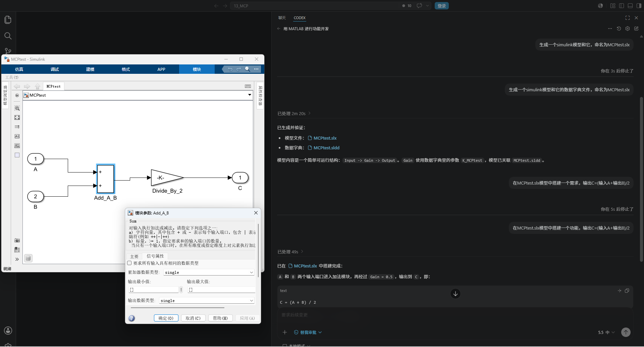Click the 登录 (Sign in) button
The height and width of the screenshot is (347, 644).
(x=442, y=6)
